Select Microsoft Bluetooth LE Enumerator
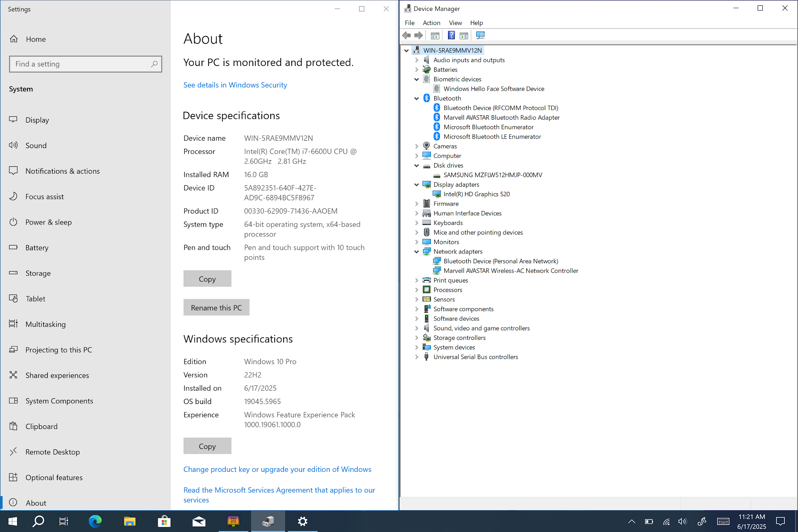This screenshot has width=798, height=532. pos(492,137)
